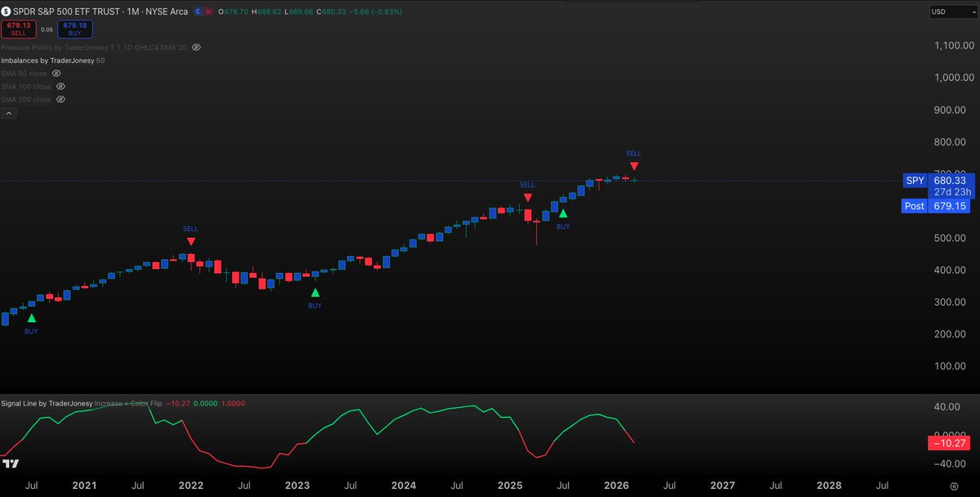Click the 40.00 signal pane axis label
980x497 pixels.
click(946, 407)
